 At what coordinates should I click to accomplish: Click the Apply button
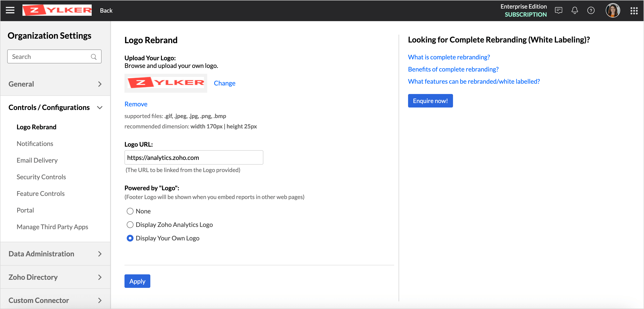click(x=137, y=281)
